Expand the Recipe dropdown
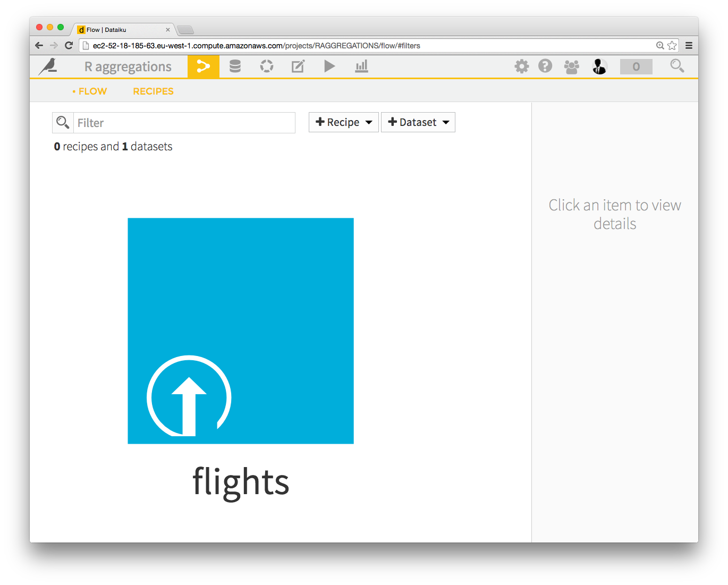728x585 pixels. click(x=344, y=122)
